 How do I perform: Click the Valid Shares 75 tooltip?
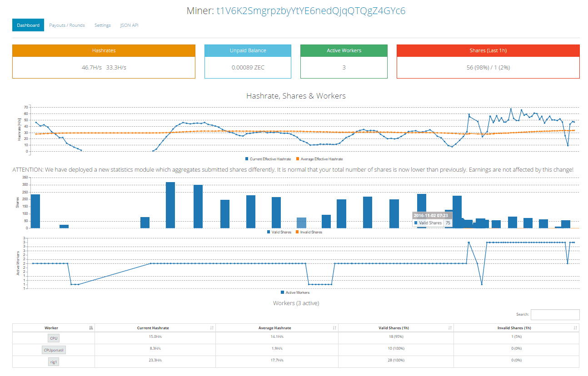click(432, 219)
